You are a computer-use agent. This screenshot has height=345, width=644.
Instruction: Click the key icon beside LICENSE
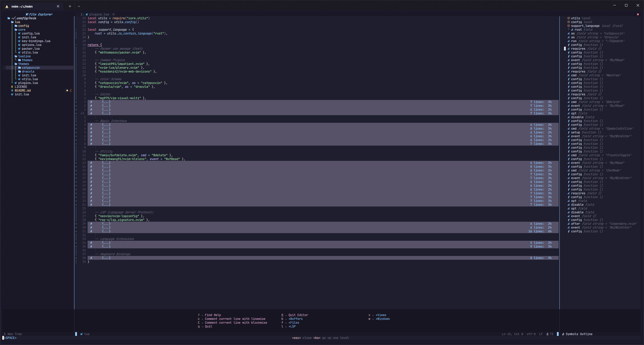pyautogui.click(x=12, y=87)
